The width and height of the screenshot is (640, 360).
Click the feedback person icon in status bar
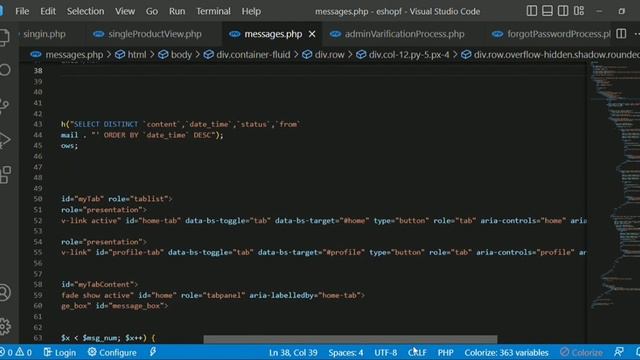click(x=619, y=352)
